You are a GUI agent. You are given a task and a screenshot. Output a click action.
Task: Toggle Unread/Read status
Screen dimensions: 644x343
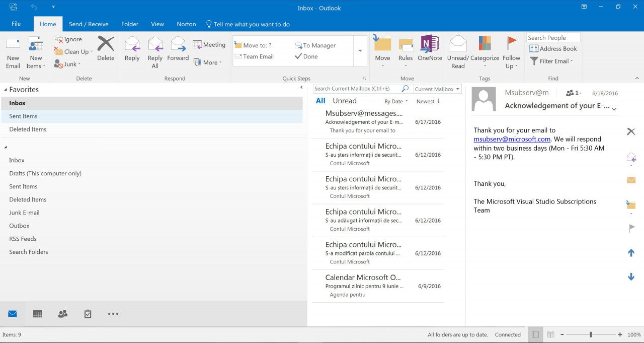point(458,53)
